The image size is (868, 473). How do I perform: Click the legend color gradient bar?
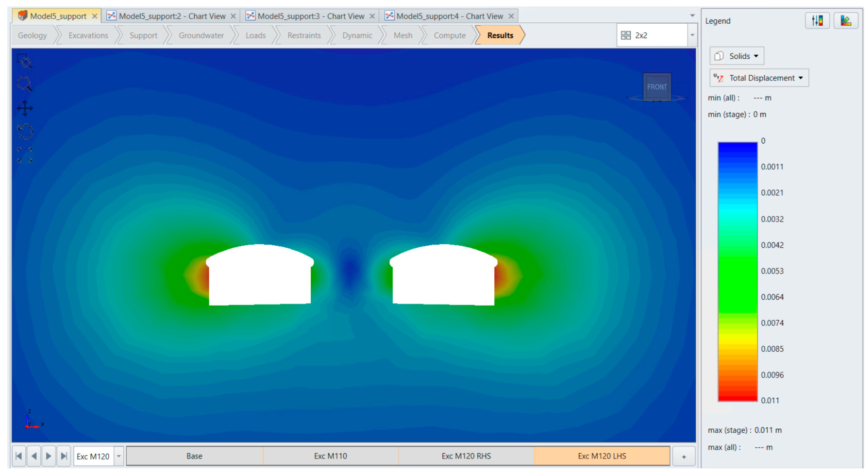[x=737, y=271]
